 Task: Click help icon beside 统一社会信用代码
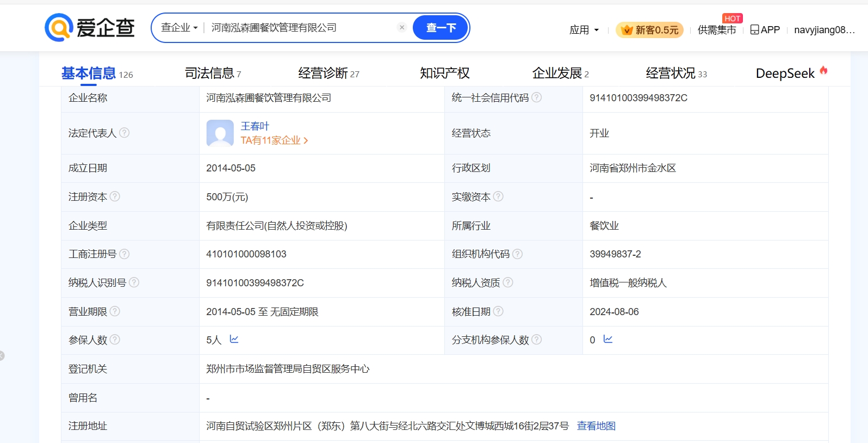tap(536, 97)
